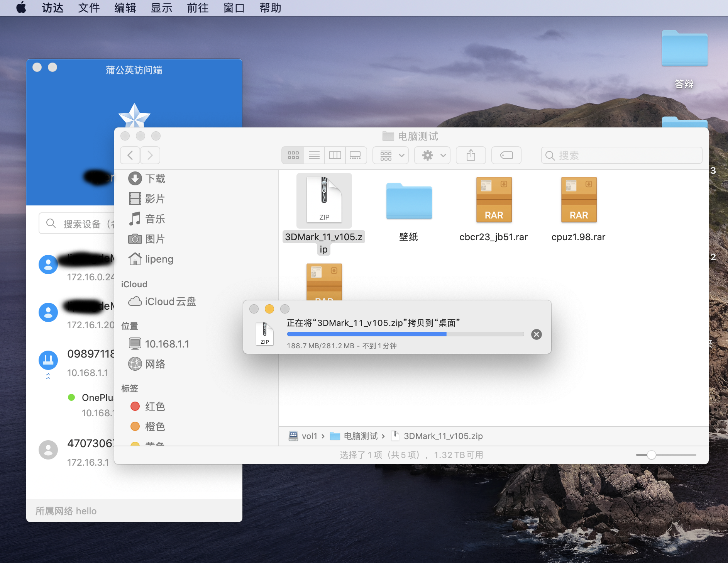This screenshot has height=563, width=728.
Task: Open the action gear dropdown menu
Action: (x=432, y=155)
